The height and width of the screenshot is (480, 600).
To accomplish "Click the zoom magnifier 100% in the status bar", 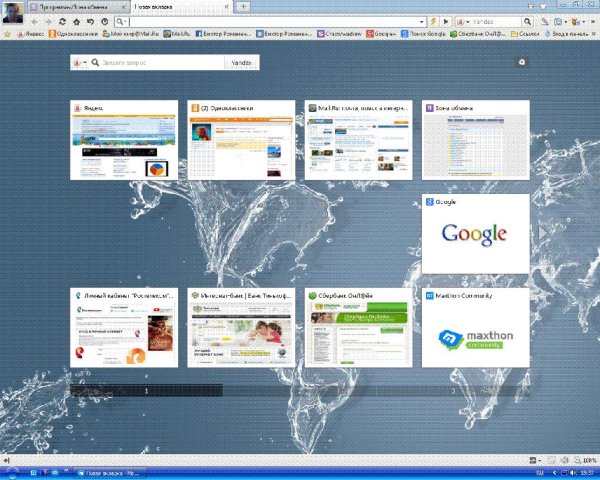I will (x=586, y=460).
